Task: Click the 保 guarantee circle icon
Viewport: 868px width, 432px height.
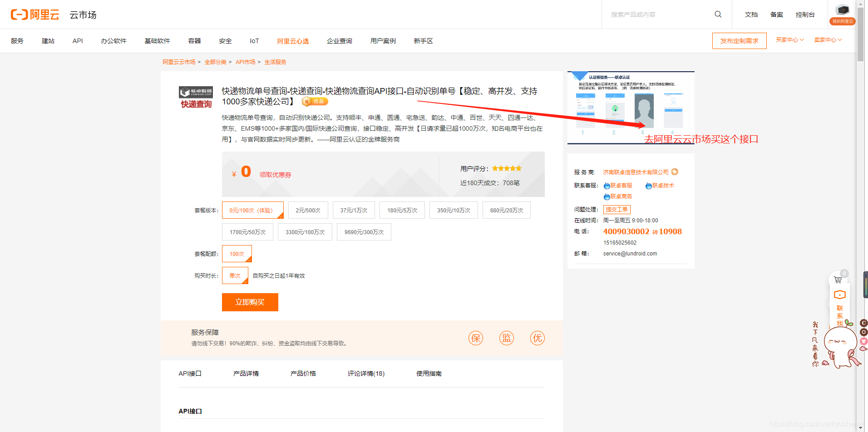Action: coord(476,338)
